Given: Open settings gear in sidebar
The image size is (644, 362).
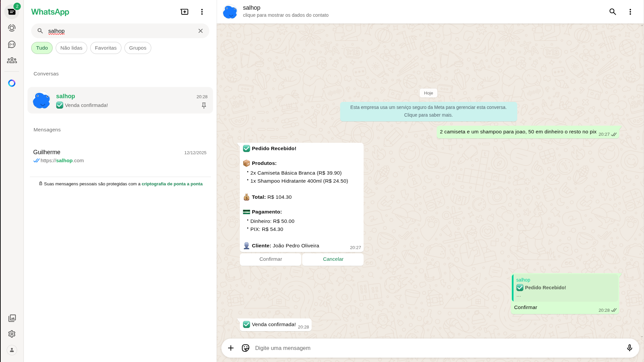Looking at the screenshot, I should (x=12, y=334).
